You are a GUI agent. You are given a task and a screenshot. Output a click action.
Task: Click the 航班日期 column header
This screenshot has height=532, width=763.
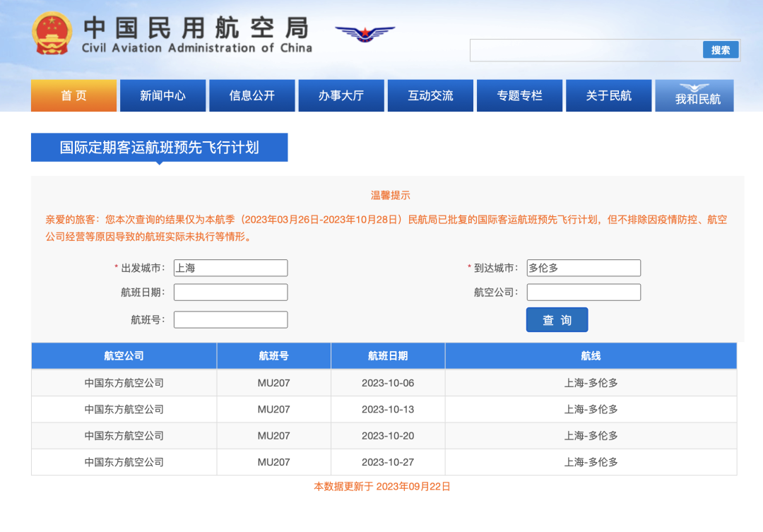point(387,356)
